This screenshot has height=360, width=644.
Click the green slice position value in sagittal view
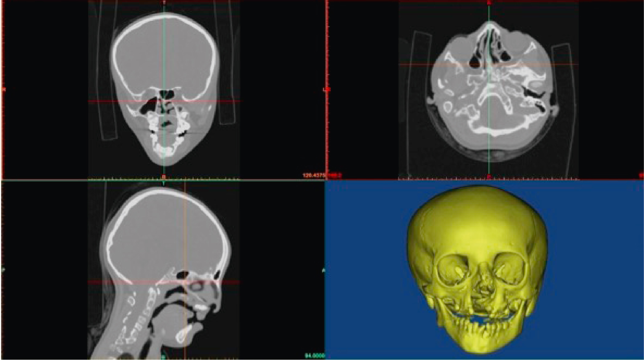pos(314,356)
